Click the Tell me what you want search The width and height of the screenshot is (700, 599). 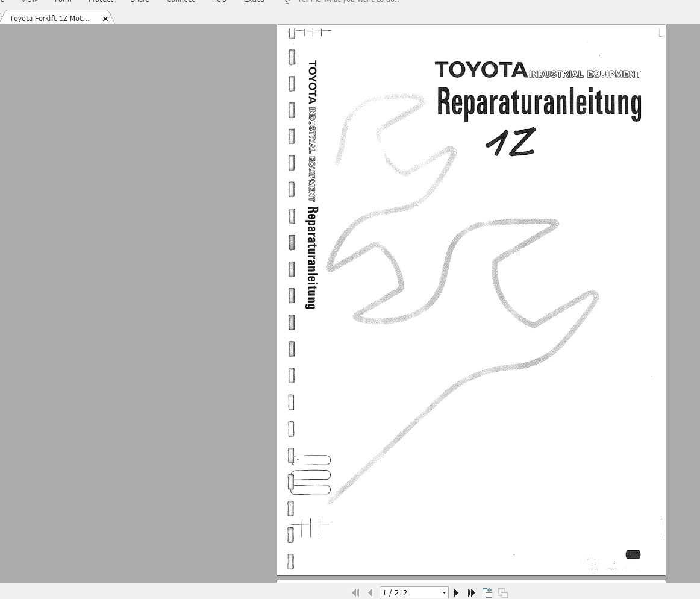click(348, 2)
